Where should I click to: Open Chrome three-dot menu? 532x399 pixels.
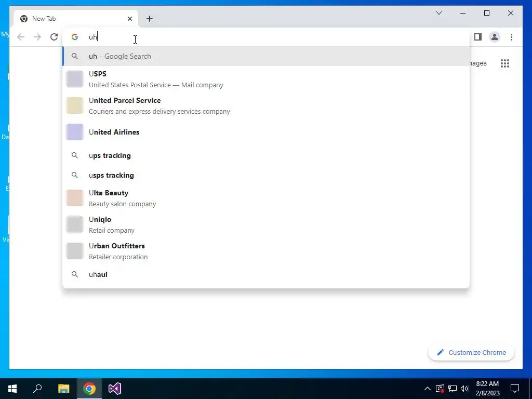[x=511, y=37]
